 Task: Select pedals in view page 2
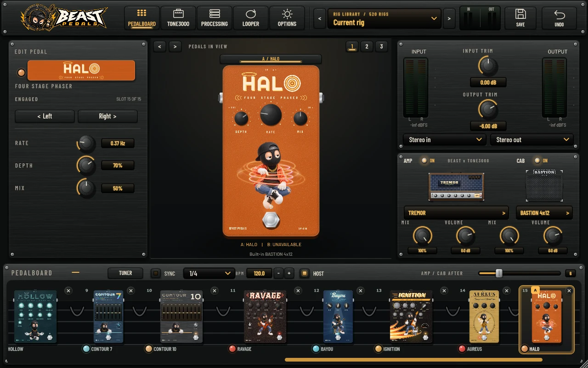(367, 46)
